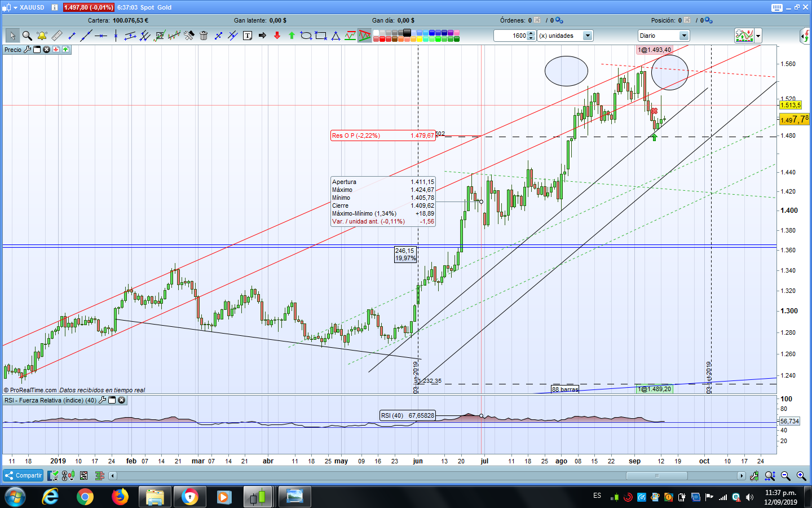Open the Windows Start menu
The image size is (812, 508).
[15, 497]
